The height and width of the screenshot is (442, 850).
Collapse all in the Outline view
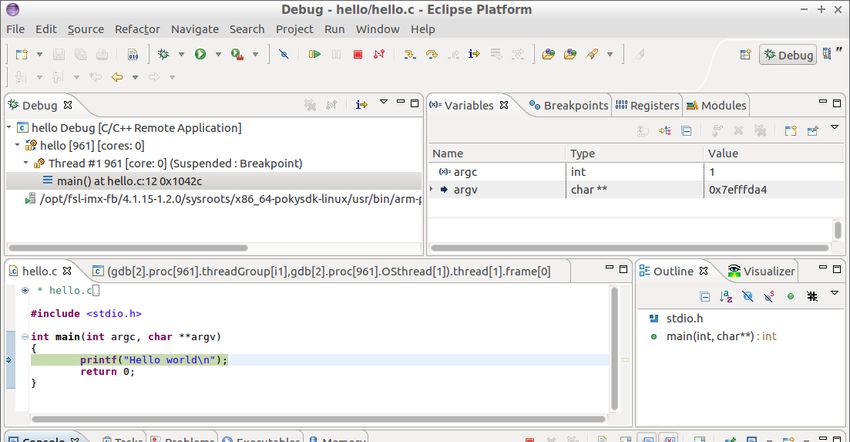[705, 296]
